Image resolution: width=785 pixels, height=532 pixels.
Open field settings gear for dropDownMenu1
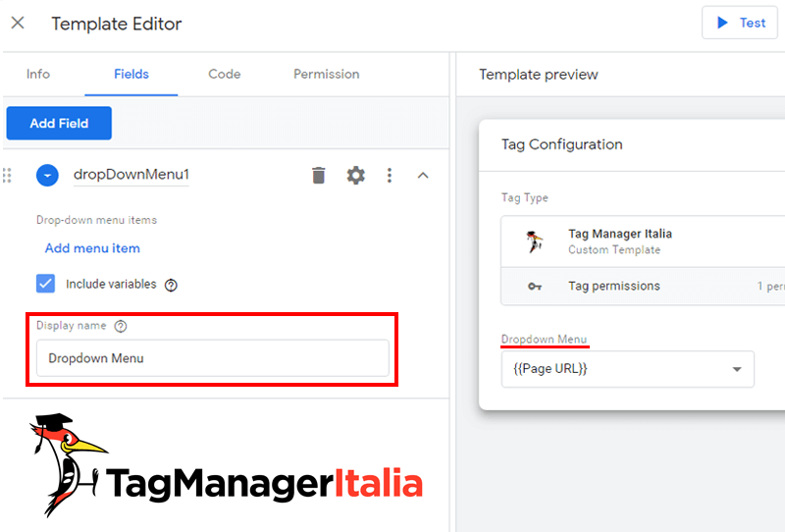pos(355,176)
